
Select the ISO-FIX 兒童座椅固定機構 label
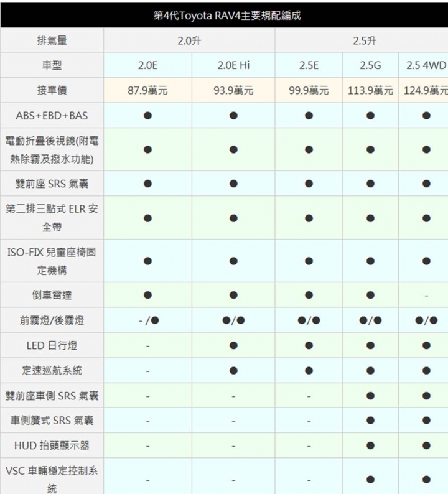point(52,261)
